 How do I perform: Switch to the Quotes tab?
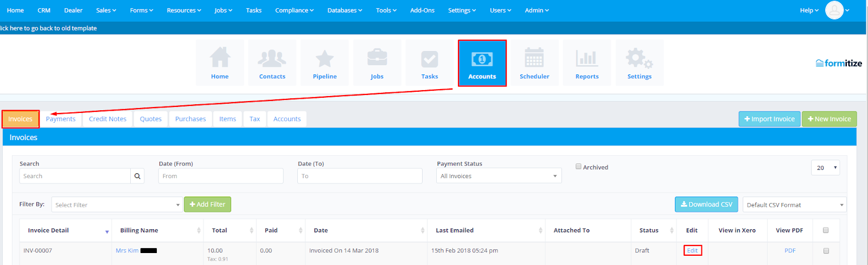[x=151, y=119]
